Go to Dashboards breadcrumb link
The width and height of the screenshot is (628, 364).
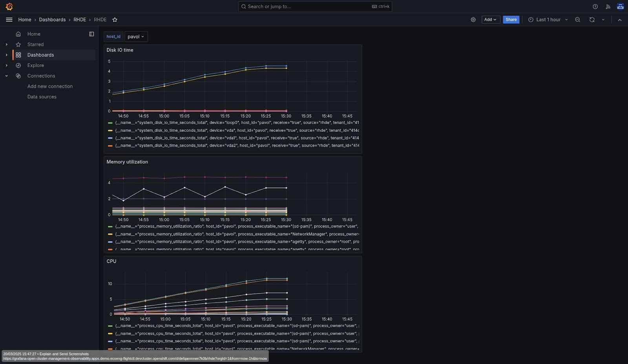[x=52, y=20]
